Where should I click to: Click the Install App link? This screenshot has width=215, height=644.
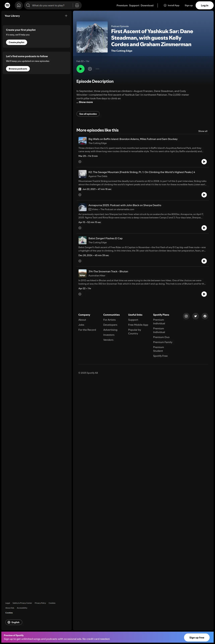click(x=171, y=5)
